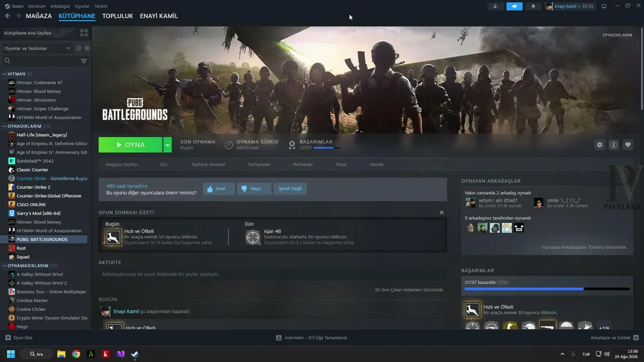Start the game with the OYNA button

click(130, 145)
